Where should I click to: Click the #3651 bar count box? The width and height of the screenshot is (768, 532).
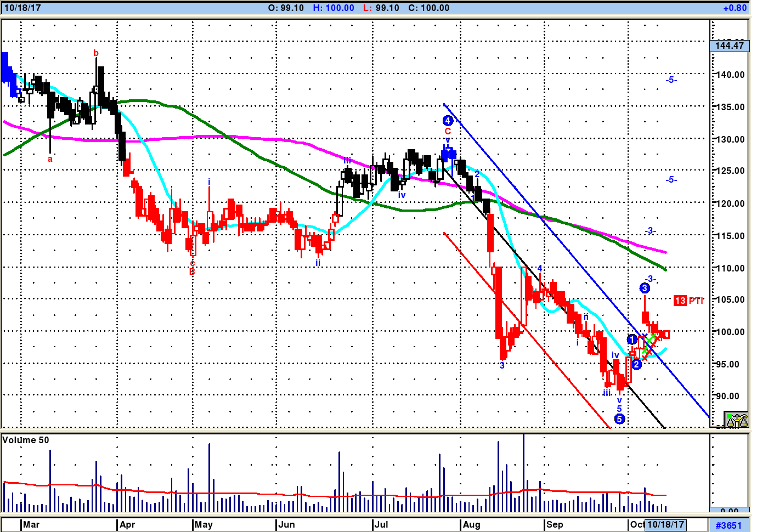pos(728,525)
